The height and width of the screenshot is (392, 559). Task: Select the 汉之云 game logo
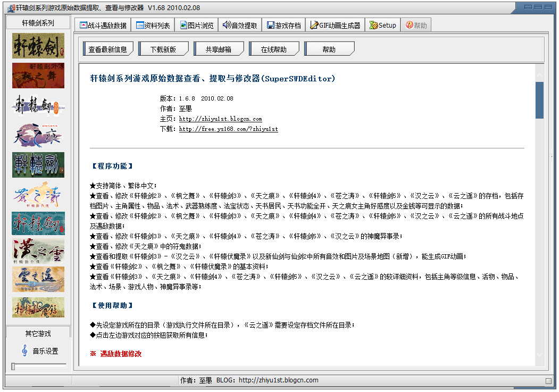click(x=38, y=251)
